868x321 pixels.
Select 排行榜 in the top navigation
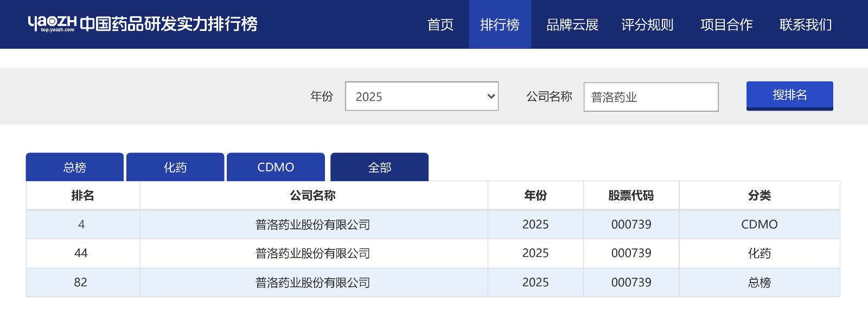(500, 25)
